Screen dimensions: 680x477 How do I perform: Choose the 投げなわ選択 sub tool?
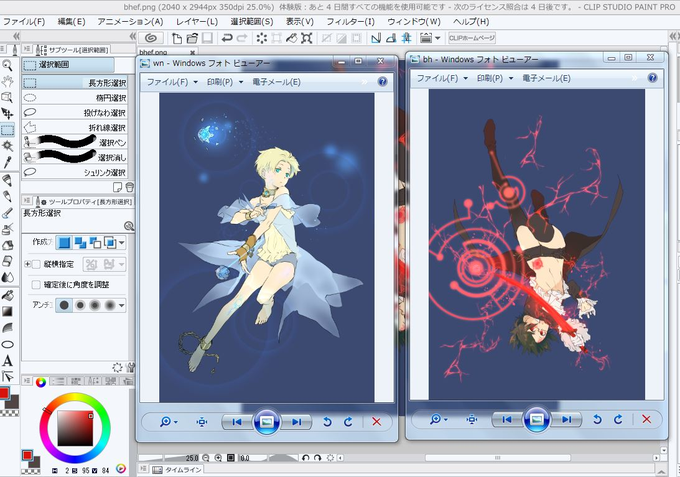click(75, 113)
